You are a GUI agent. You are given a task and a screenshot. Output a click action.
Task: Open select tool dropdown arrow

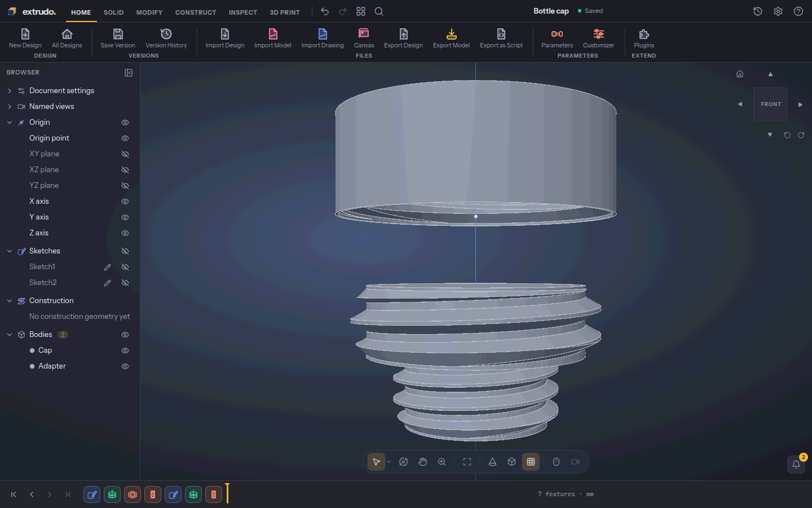pos(389,462)
